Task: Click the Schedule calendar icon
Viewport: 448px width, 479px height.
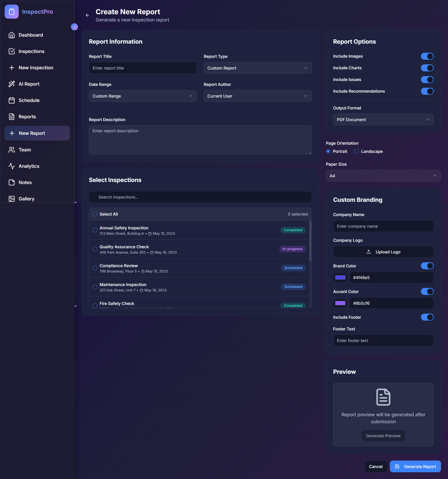Action: coord(12,101)
